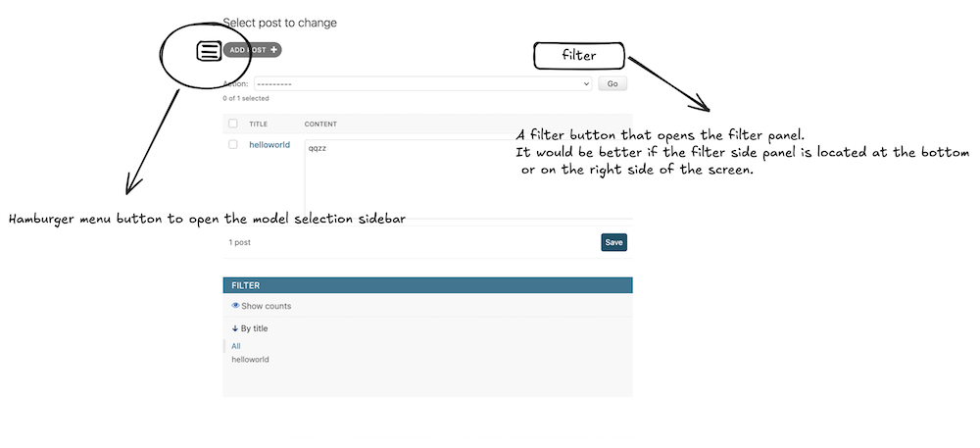The height and width of the screenshot is (448, 980).
Task: Select the All filter option
Action: [x=235, y=346]
